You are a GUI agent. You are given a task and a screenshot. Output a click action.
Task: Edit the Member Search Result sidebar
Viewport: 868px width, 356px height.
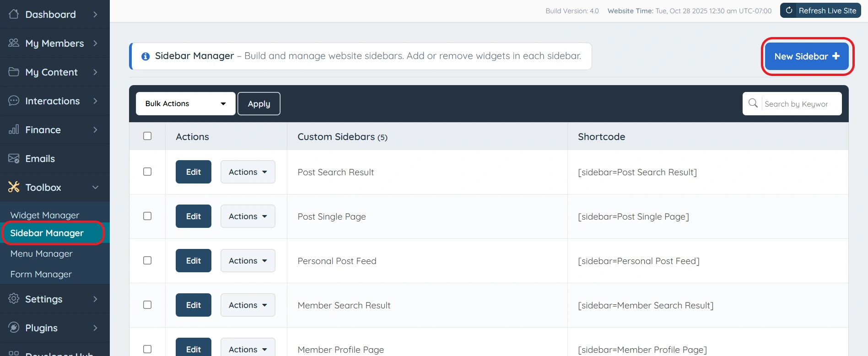[x=194, y=305]
